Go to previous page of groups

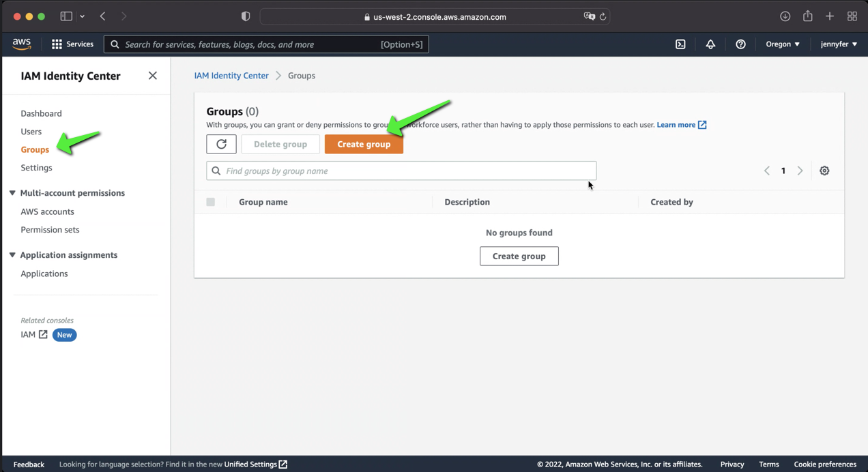tap(767, 171)
